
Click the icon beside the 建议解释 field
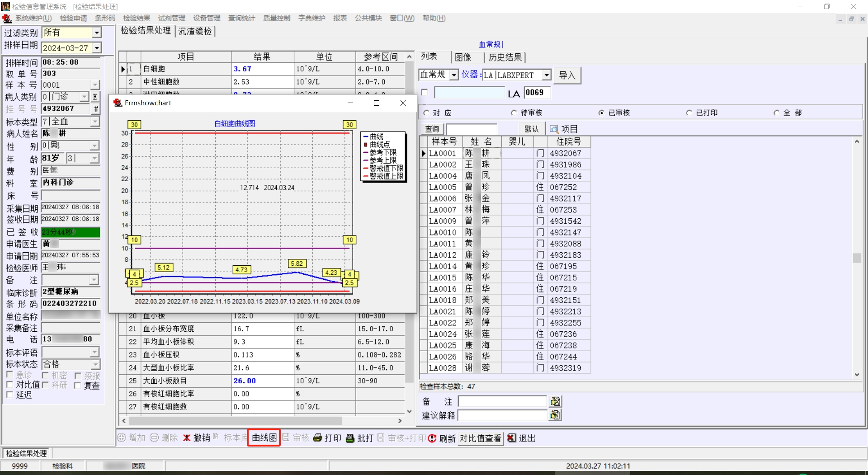pos(556,415)
